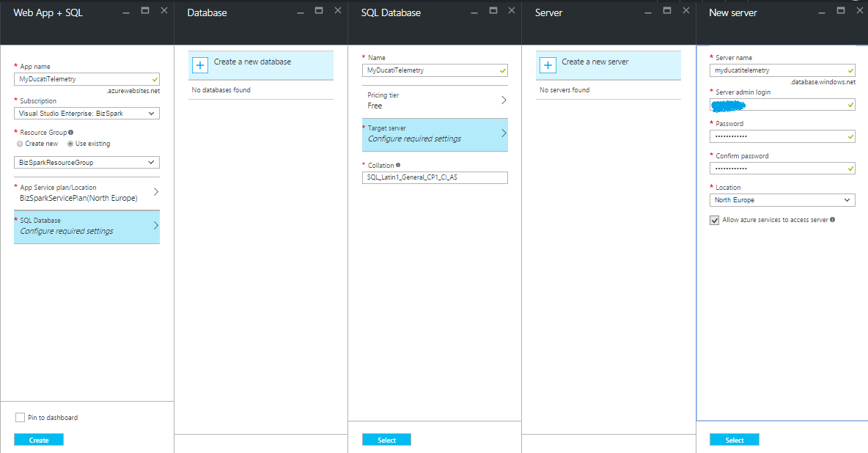Viewport: 868px width, 453px height.
Task: Choose Use existing resource group option
Action: (x=70, y=144)
